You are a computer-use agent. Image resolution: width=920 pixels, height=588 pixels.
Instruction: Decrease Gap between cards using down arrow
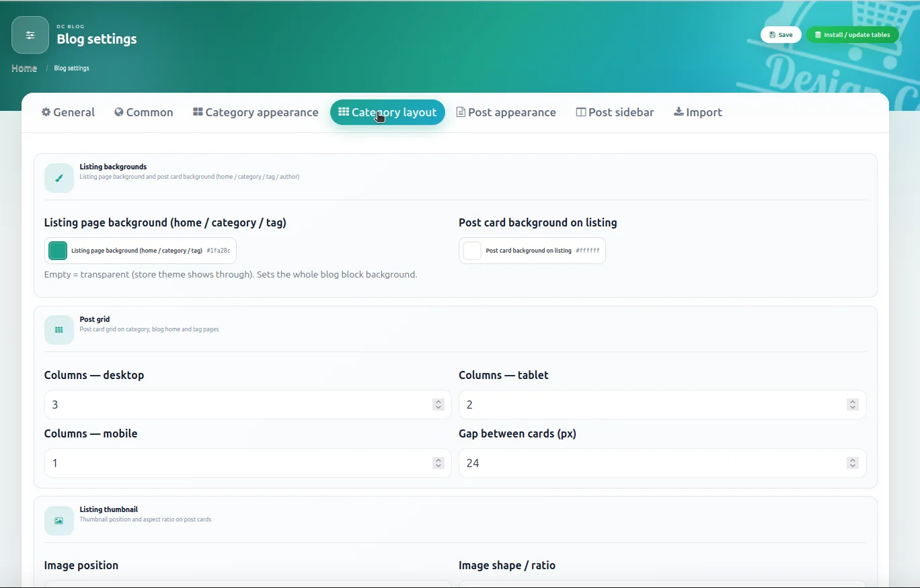coord(853,466)
